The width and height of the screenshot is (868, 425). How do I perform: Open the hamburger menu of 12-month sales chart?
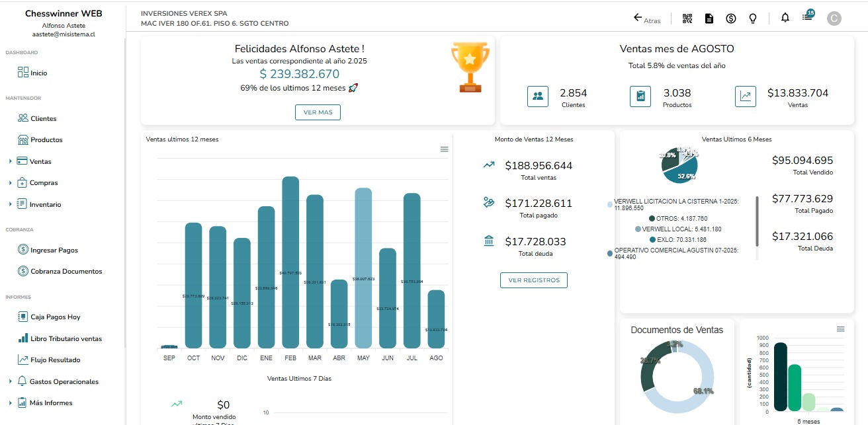pos(445,149)
